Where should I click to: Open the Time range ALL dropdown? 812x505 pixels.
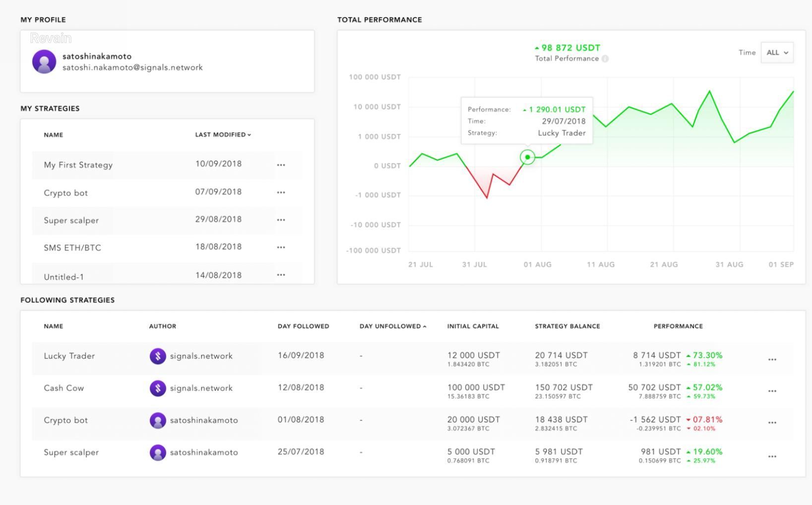(x=777, y=53)
